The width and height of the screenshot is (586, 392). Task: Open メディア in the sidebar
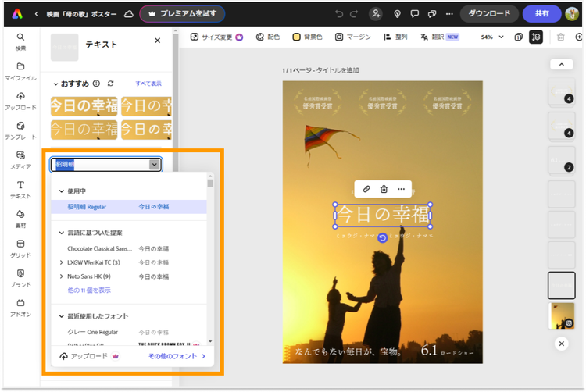[20, 160]
